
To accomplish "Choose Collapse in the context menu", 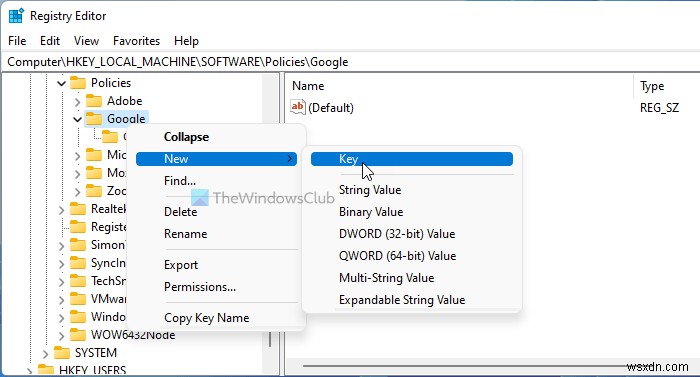I will (x=217, y=137).
